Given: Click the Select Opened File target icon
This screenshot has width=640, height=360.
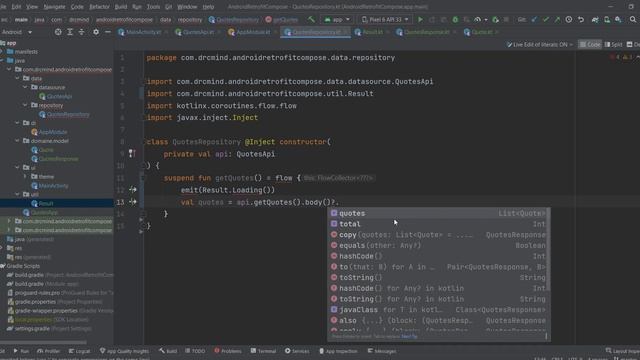Looking at the screenshot, I should pyautogui.click(x=58, y=32).
